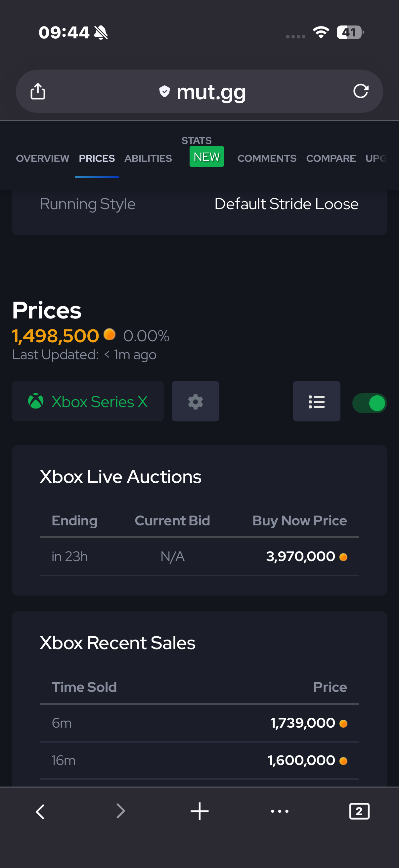
Task: Tap the shield icon beside mut.gg
Action: (x=164, y=91)
